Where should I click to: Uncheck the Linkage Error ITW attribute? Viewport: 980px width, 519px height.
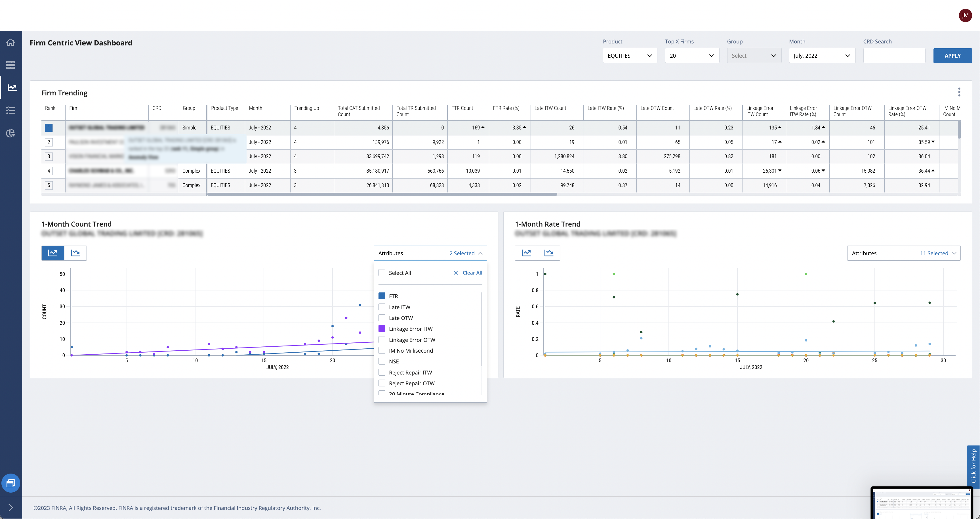[382, 328]
